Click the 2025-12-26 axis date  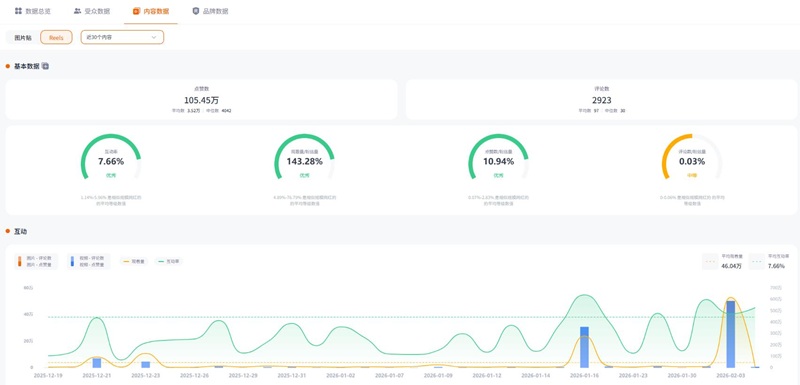194,375
